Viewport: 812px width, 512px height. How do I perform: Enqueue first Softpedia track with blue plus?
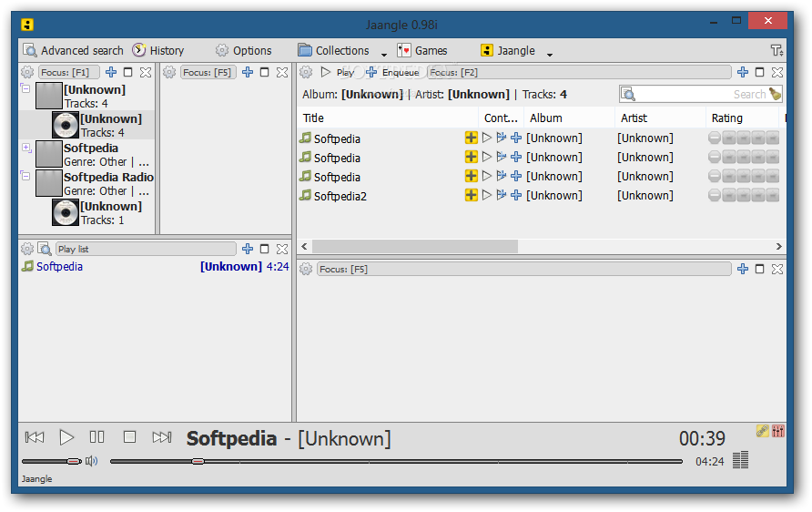tap(516, 138)
